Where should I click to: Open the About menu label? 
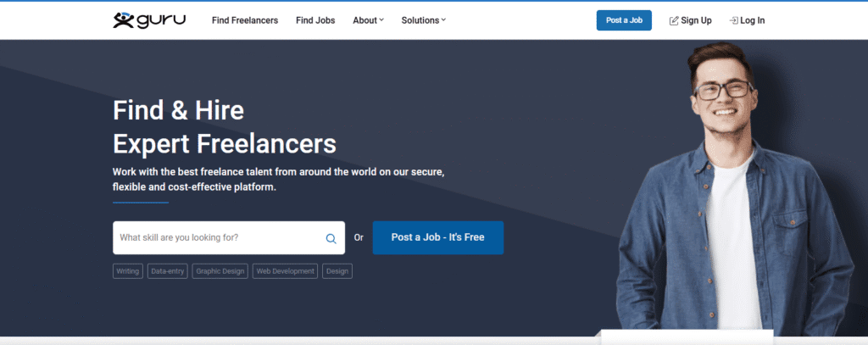(x=364, y=20)
